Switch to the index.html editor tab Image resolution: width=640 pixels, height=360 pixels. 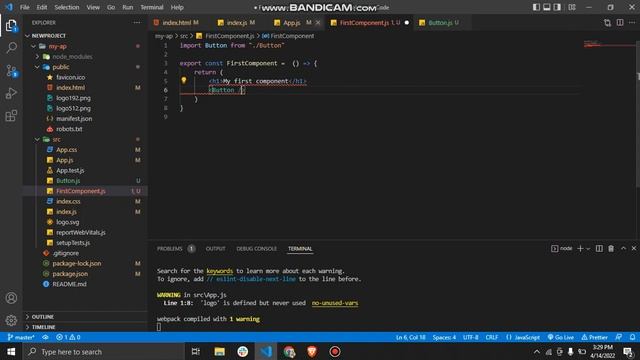coord(176,23)
